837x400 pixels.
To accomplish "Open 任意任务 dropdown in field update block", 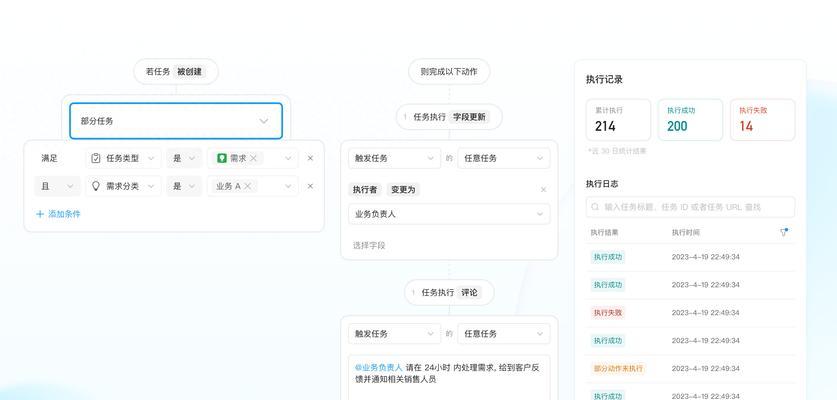I will (503, 158).
